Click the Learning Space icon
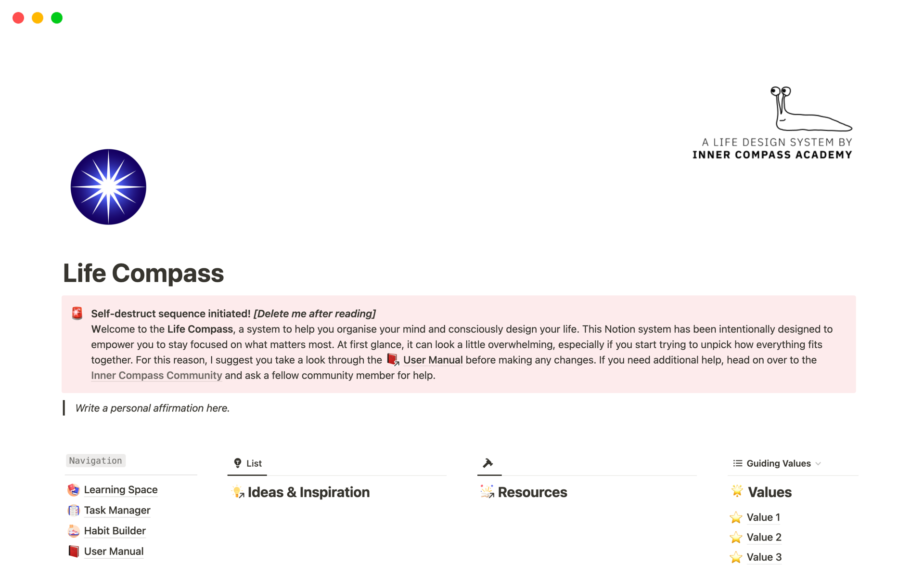Viewport: 924px width, 578px height. click(74, 489)
